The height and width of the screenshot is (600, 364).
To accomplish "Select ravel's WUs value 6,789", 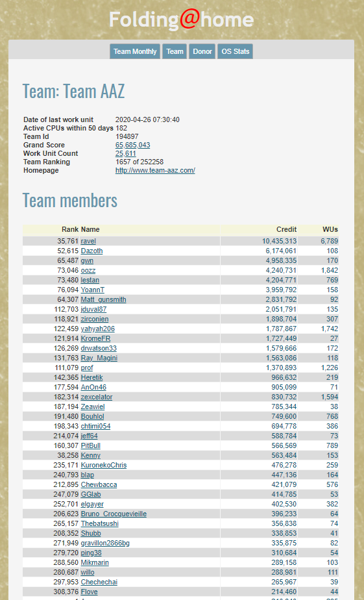I will click(x=329, y=241).
